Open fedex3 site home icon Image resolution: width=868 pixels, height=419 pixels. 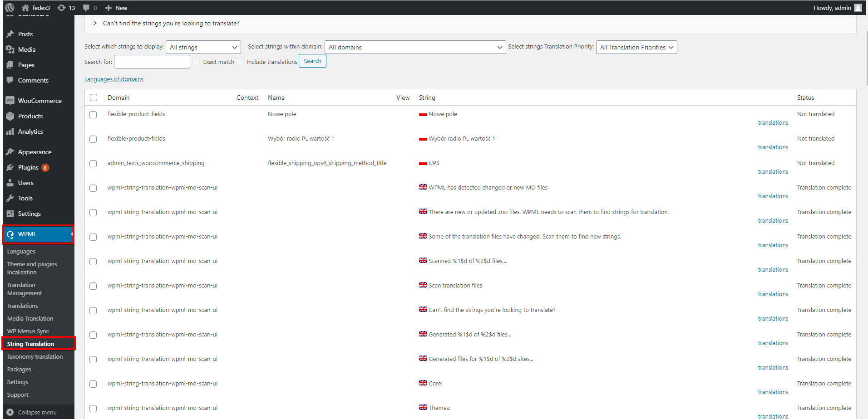25,8
